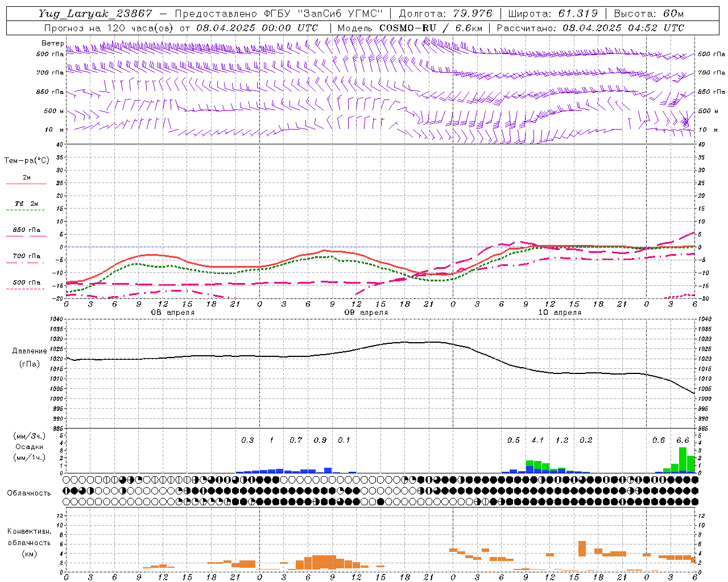The height and width of the screenshot is (582, 728).
Task: Click the Осадки panel label
Action: pyautogui.click(x=30, y=447)
